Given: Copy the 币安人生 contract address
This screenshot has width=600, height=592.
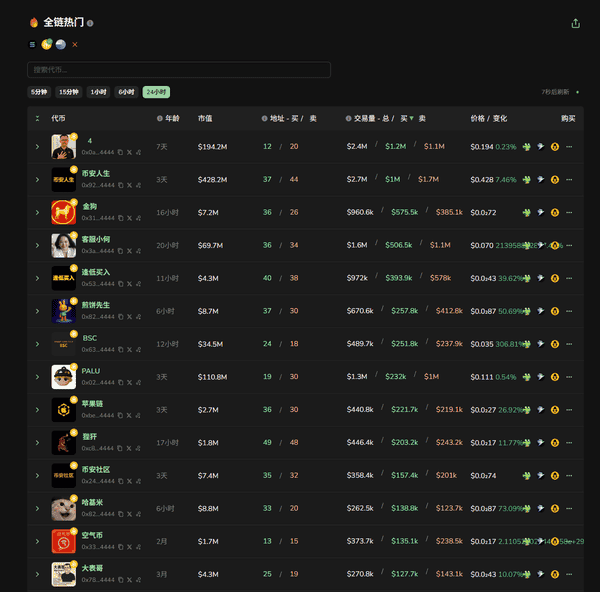Looking at the screenshot, I should point(120,185).
